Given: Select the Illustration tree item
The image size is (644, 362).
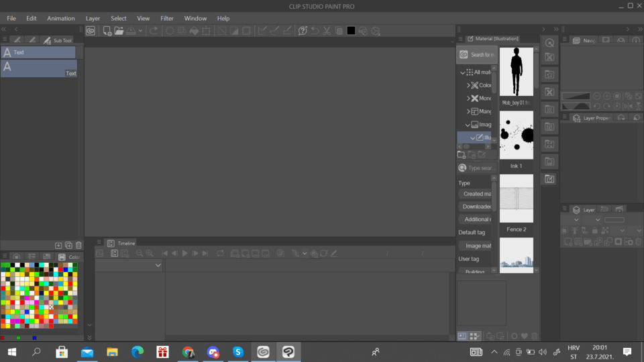Looking at the screenshot, I should click(474, 137).
